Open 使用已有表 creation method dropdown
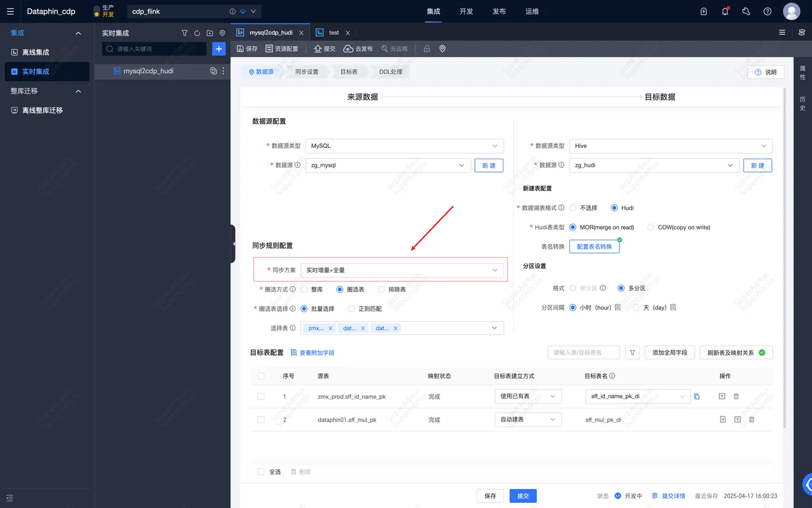 pyautogui.click(x=528, y=397)
